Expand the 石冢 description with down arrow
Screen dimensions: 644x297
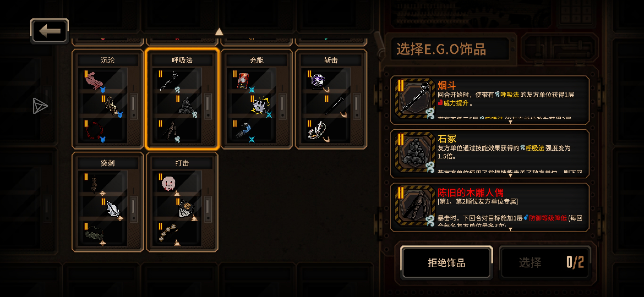(510, 175)
